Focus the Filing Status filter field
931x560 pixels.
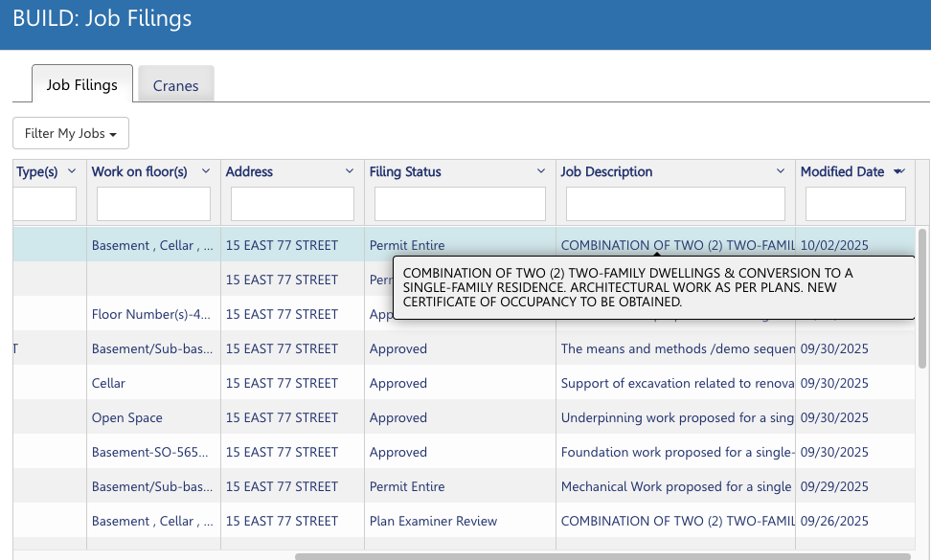460,204
